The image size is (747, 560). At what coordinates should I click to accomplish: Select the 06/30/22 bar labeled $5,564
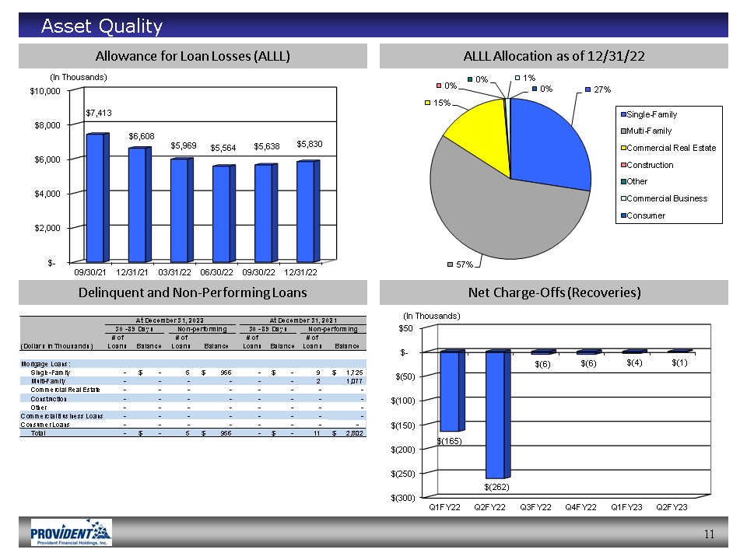[223, 213]
